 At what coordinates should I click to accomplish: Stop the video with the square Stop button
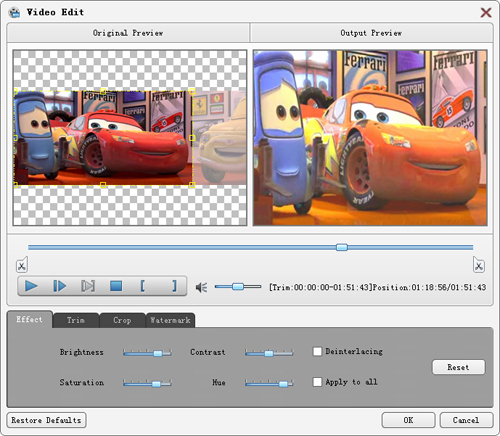pyautogui.click(x=116, y=286)
